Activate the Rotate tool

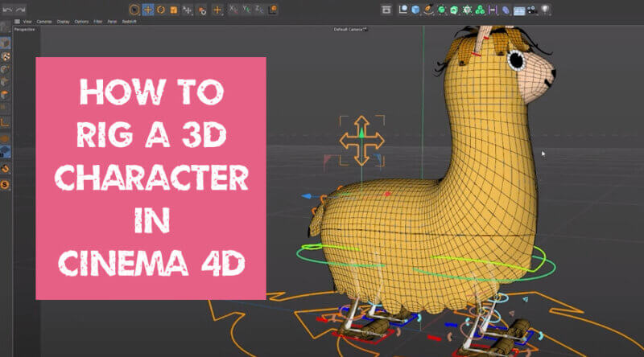[161, 10]
